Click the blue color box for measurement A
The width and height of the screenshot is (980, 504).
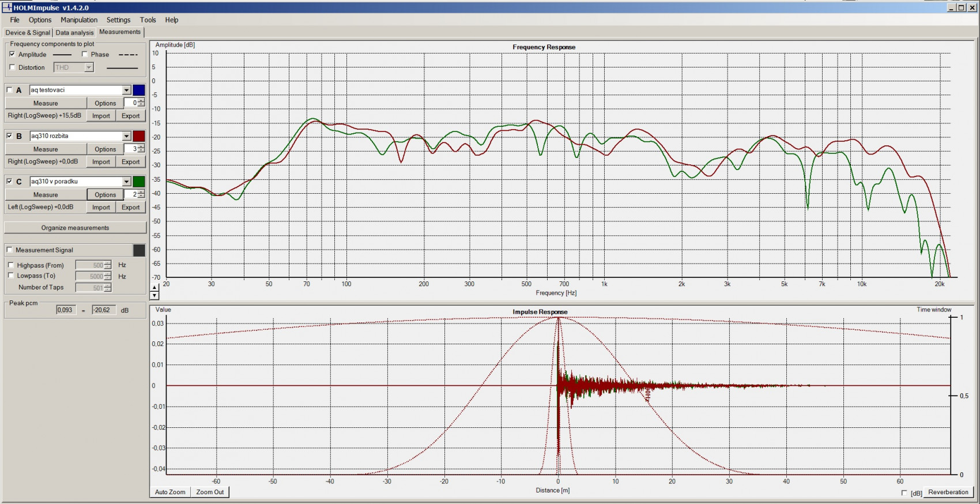coord(139,90)
